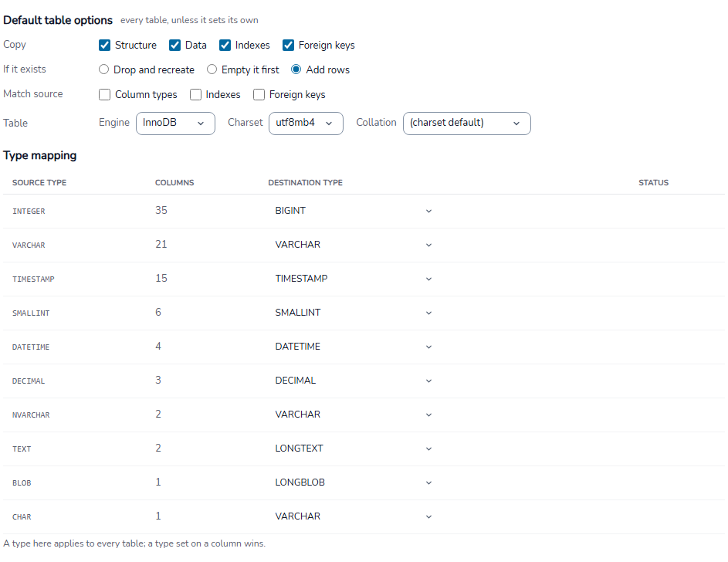Screen dimensions: 728x562
Task: Open SMALLINT destination type dropdown
Action: (354, 313)
